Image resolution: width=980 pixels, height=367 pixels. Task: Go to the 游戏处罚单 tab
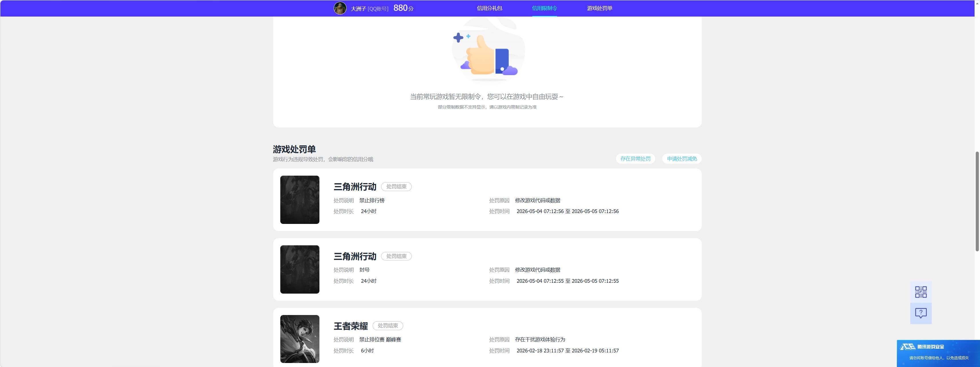pyautogui.click(x=599, y=8)
